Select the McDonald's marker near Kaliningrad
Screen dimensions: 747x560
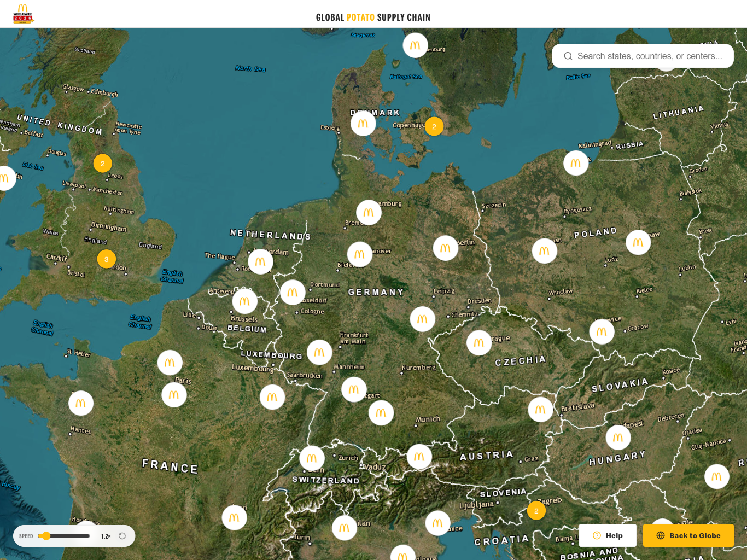point(576,163)
